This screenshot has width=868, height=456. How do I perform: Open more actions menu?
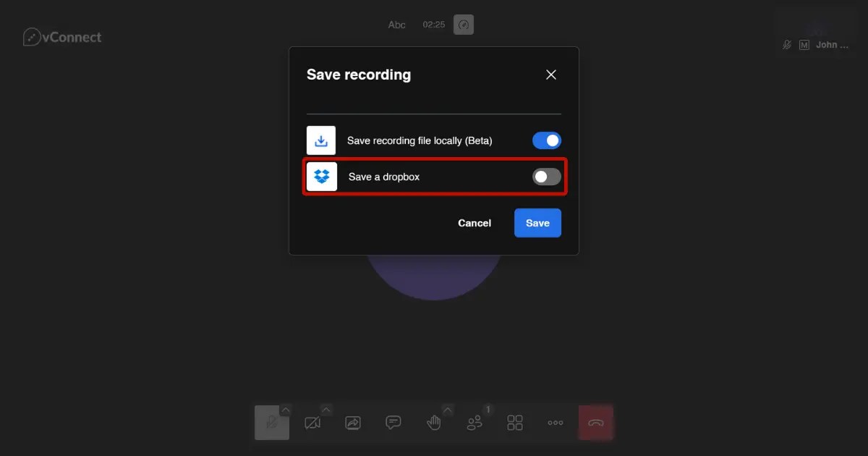pyautogui.click(x=556, y=423)
